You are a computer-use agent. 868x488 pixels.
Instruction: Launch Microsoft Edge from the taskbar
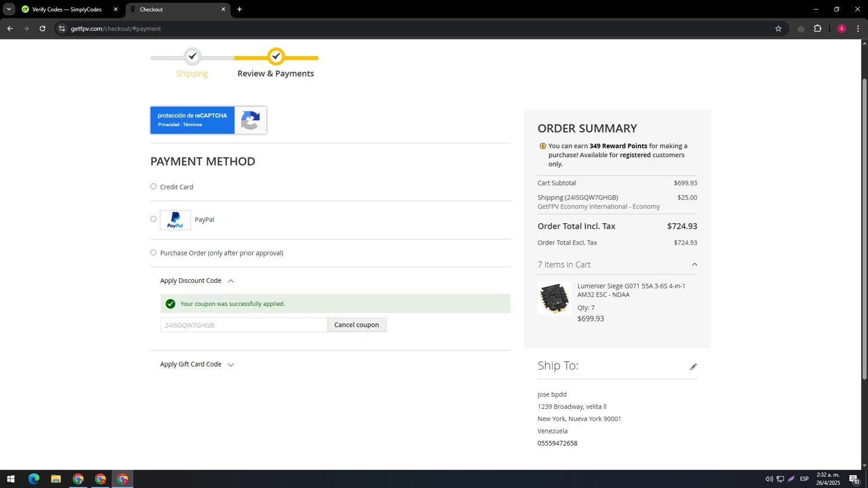(x=34, y=479)
